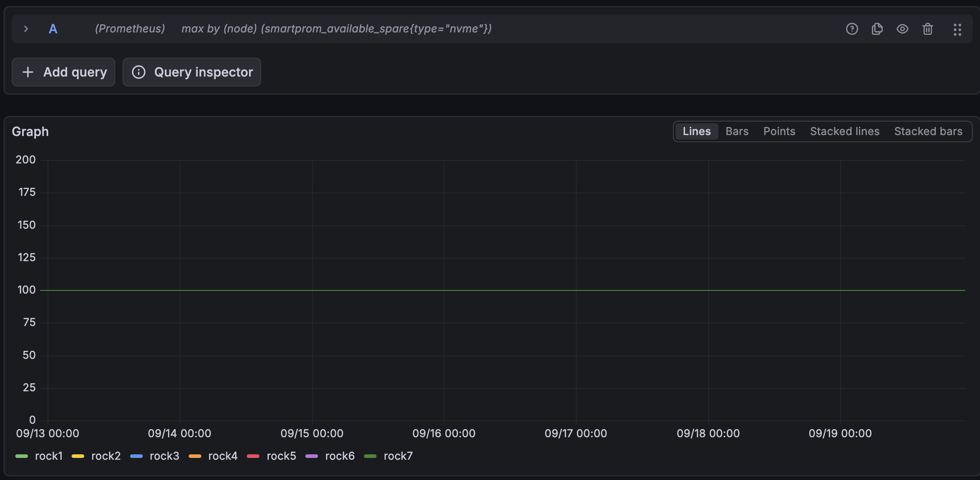Click the smartprom_available_spare query expression
Screen dimensions: 980x480
336,29
